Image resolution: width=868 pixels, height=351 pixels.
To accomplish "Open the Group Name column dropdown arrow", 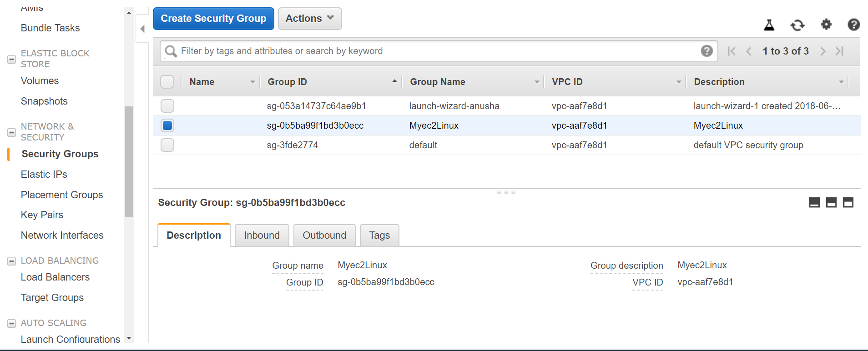I will coord(537,82).
